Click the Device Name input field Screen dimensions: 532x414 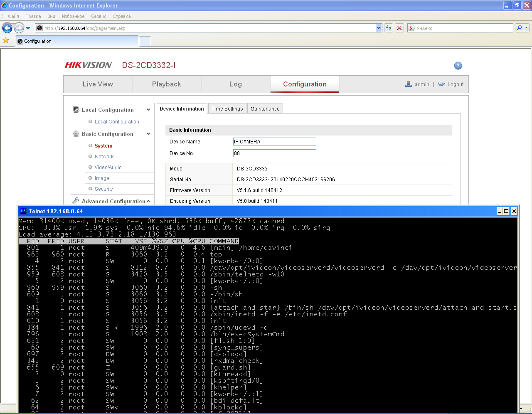point(275,142)
